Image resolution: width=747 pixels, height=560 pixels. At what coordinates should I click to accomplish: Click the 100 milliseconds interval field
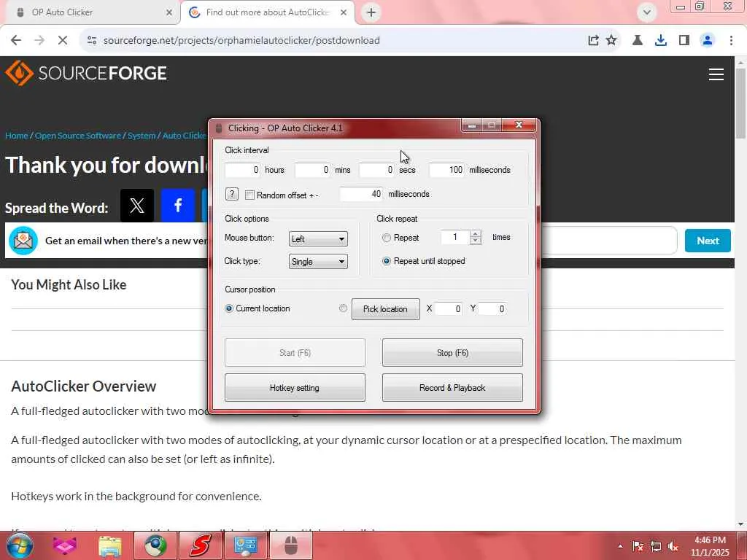(446, 170)
